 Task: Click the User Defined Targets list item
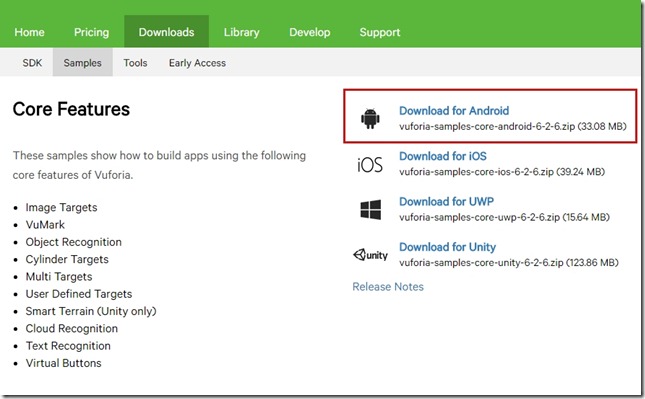coord(79,294)
